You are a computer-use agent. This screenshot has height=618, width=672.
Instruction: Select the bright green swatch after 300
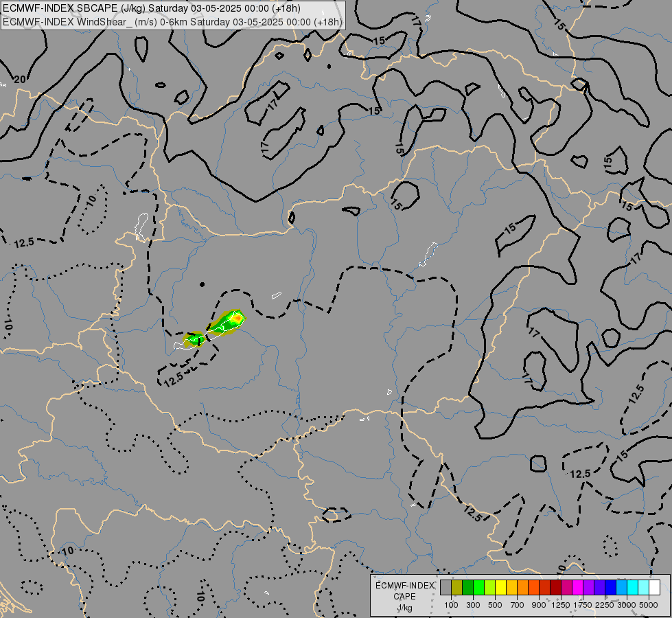point(478,587)
